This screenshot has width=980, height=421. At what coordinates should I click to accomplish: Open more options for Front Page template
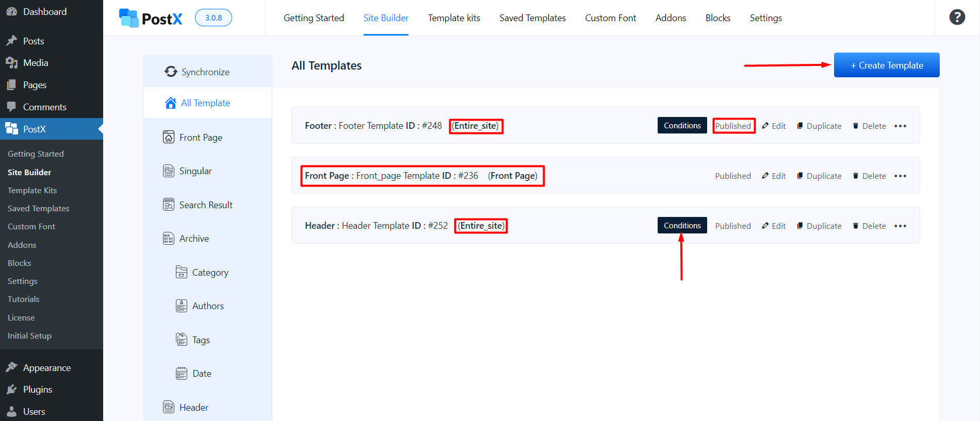[900, 176]
